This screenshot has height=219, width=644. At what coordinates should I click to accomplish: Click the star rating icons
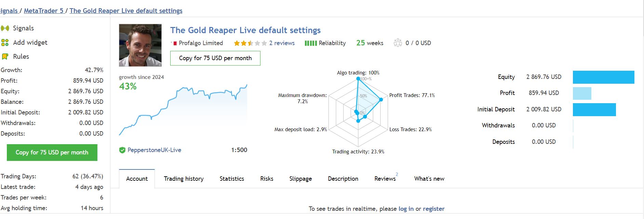(x=250, y=43)
